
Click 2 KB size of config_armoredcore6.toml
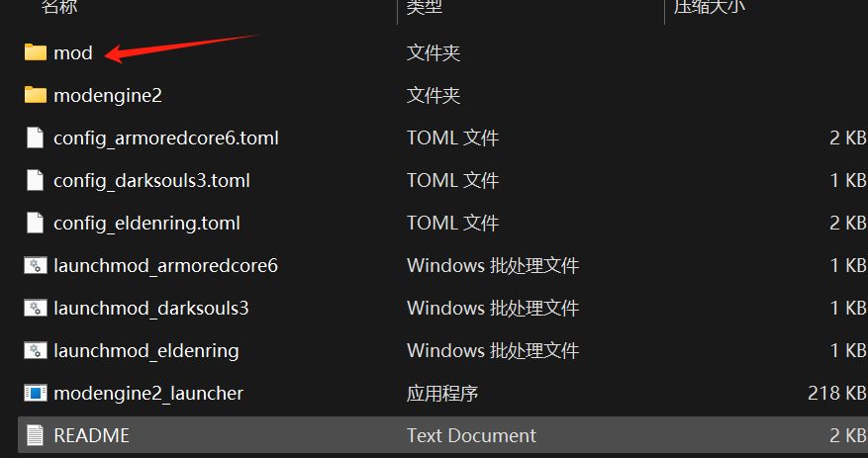click(848, 137)
